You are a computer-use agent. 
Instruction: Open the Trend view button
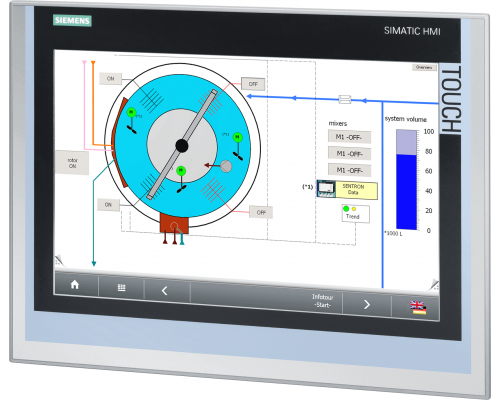[356, 214]
